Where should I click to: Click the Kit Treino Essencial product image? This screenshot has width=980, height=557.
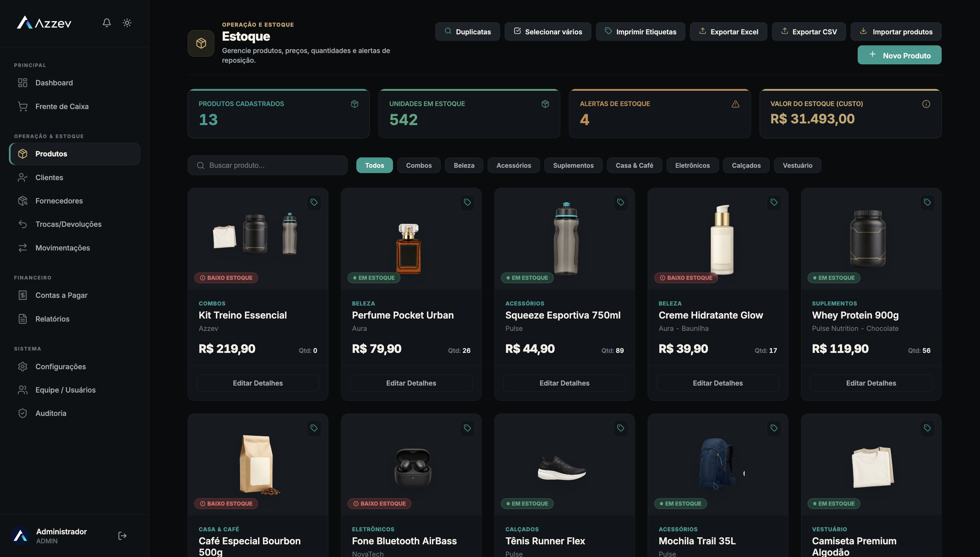[255, 234]
